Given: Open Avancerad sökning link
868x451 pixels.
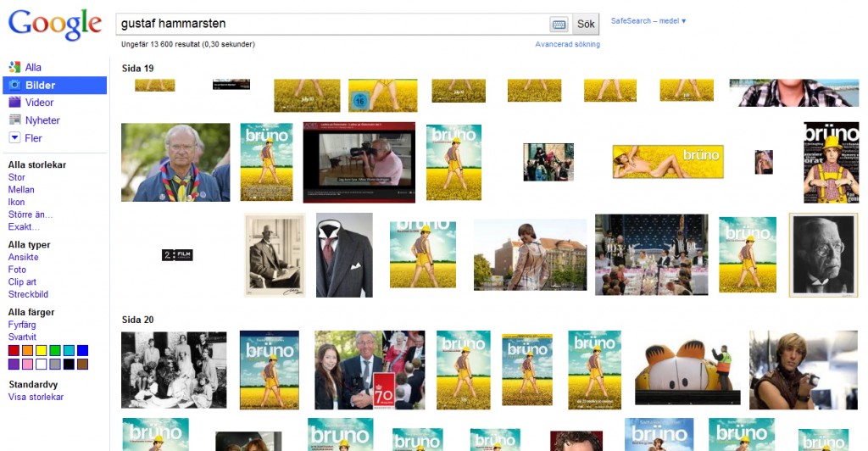Looking at the screenshot, I should click(567, 44).
